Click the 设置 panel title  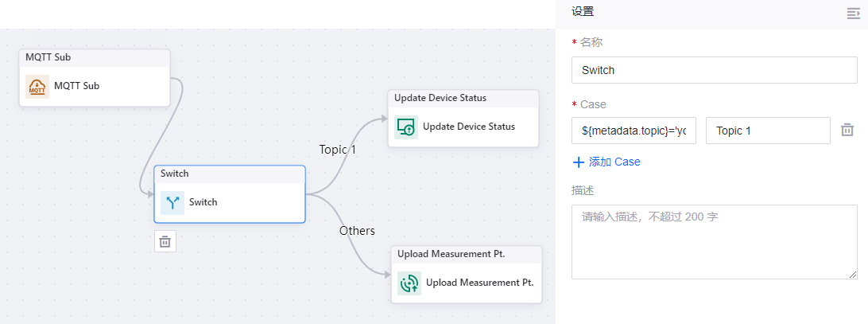(583, 12)
